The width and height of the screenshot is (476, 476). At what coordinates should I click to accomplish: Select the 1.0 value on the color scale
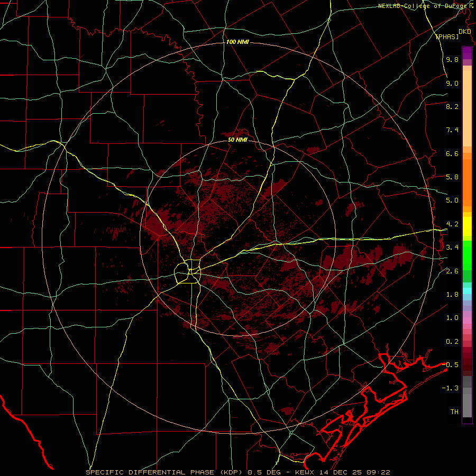(x=452, y=318)
